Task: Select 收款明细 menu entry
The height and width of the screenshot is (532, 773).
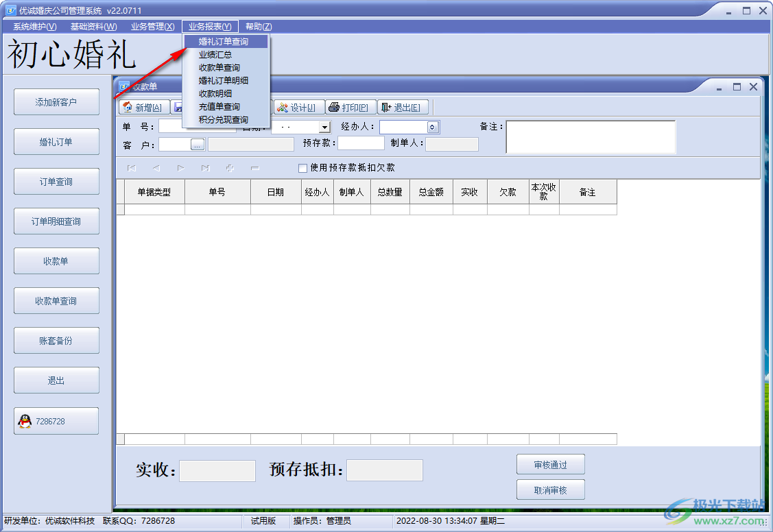Action: tap(227, 94)
